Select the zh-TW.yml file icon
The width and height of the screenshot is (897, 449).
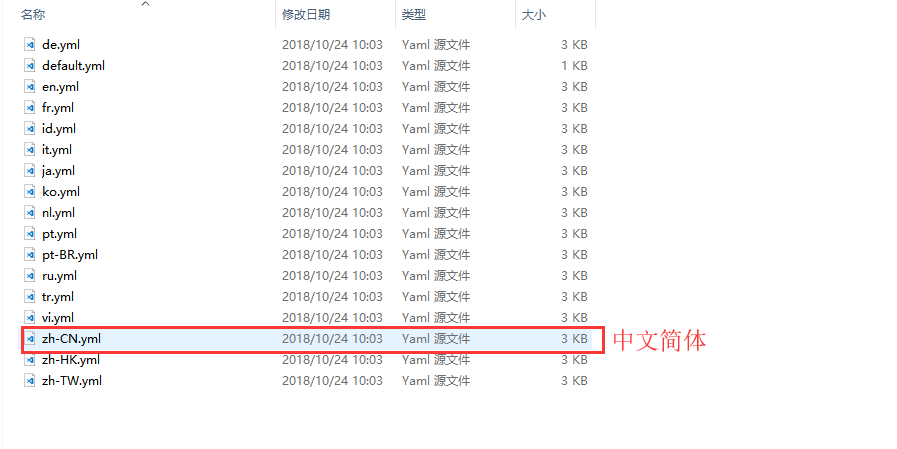coord(30,381)
